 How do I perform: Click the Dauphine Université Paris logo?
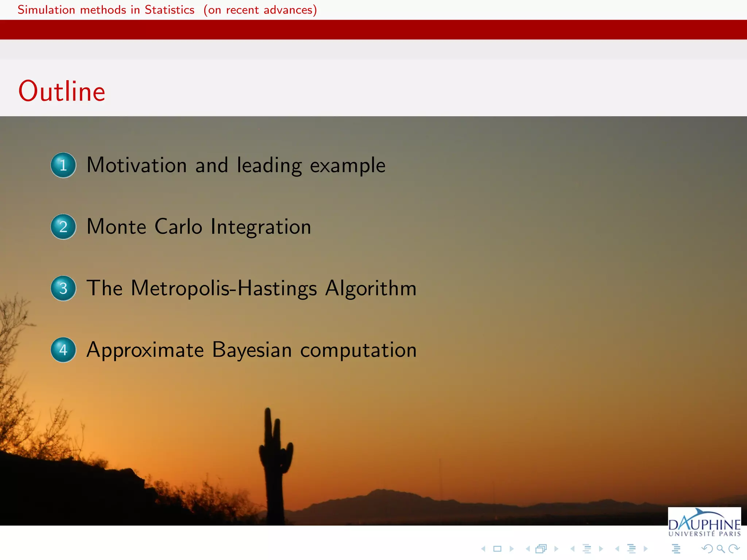[x=704, y=522]
